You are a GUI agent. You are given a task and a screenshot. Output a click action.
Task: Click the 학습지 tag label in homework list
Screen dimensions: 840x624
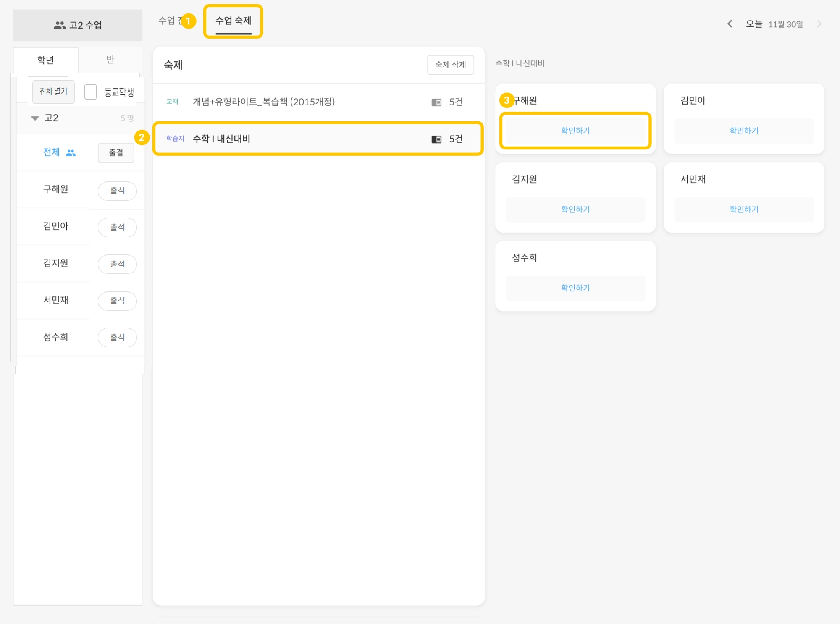click(175, 139)
